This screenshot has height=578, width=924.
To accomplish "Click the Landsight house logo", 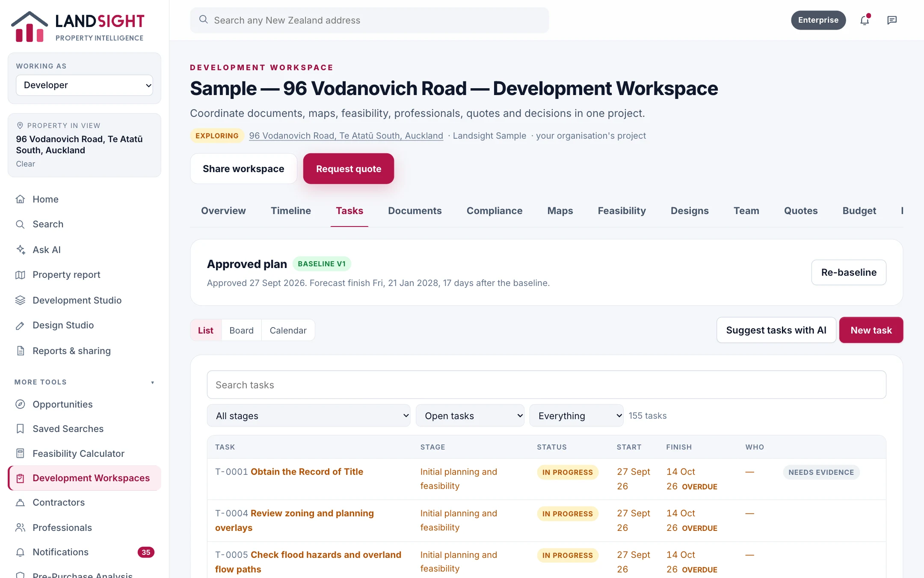I will (30, 27).
